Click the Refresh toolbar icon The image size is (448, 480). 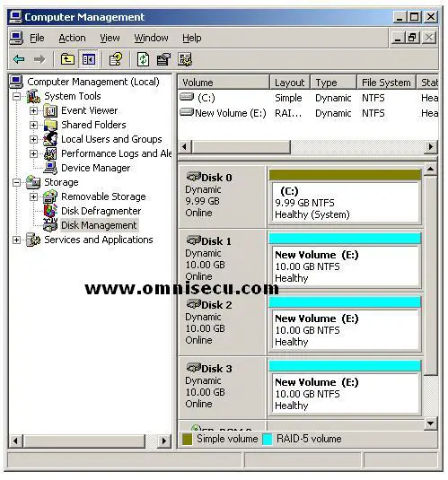tap(143, 59)
